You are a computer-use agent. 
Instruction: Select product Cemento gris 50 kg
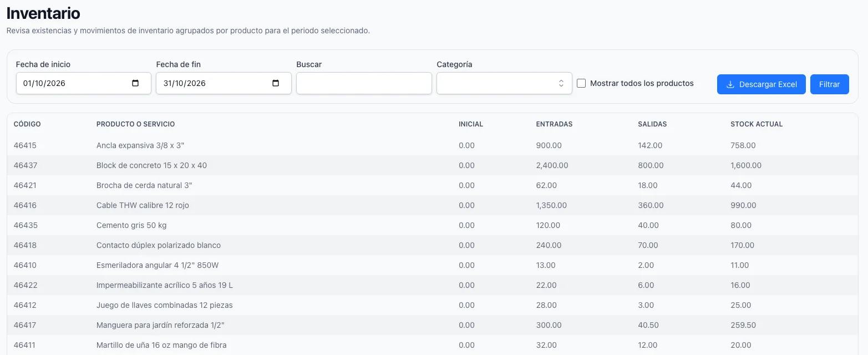pyautogui.click(x=131, y=225)
